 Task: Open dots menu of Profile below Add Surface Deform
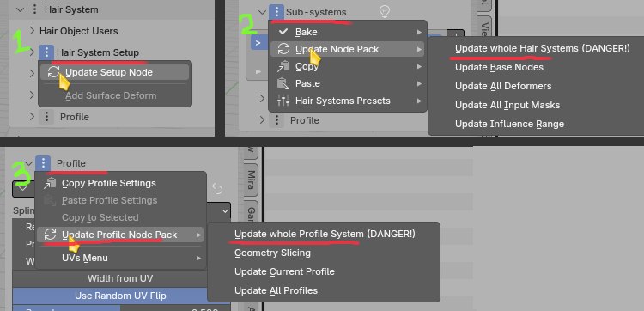click(x=46, y=117)
